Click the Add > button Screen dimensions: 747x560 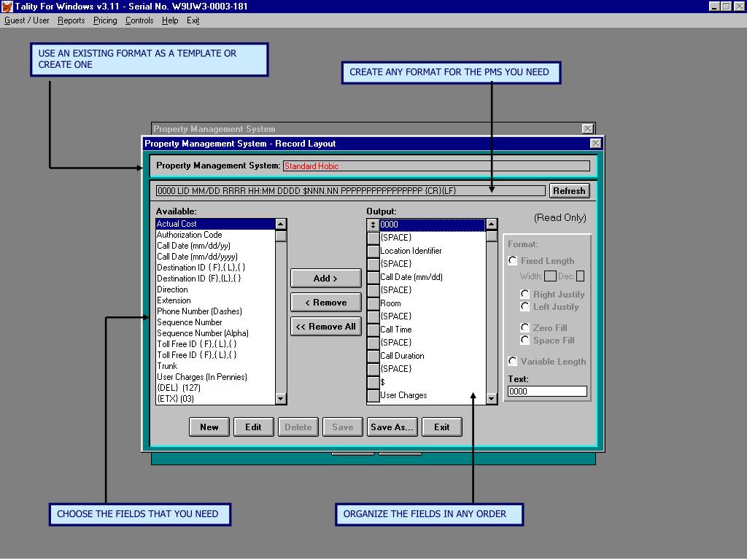(x=326, y=278)
